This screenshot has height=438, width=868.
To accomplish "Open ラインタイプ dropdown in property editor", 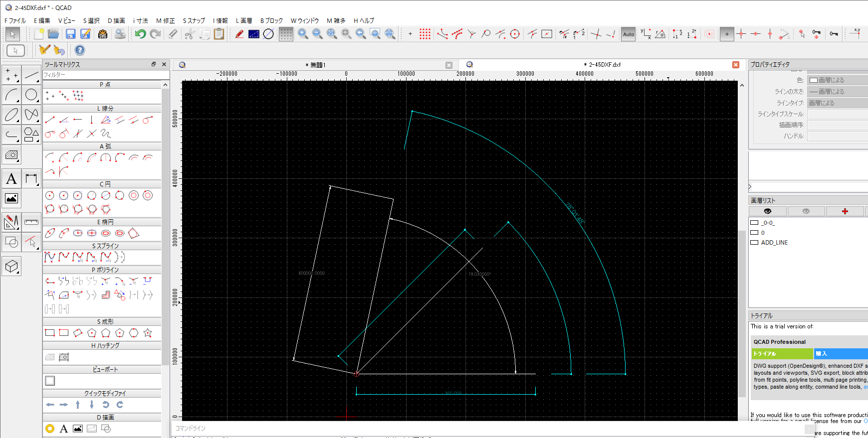I will click(838, 103).
